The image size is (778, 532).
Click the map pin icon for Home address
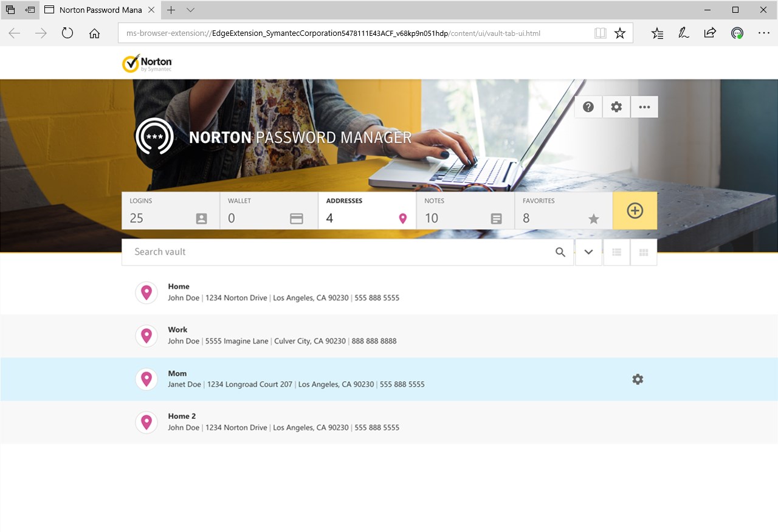click(146, 292)
